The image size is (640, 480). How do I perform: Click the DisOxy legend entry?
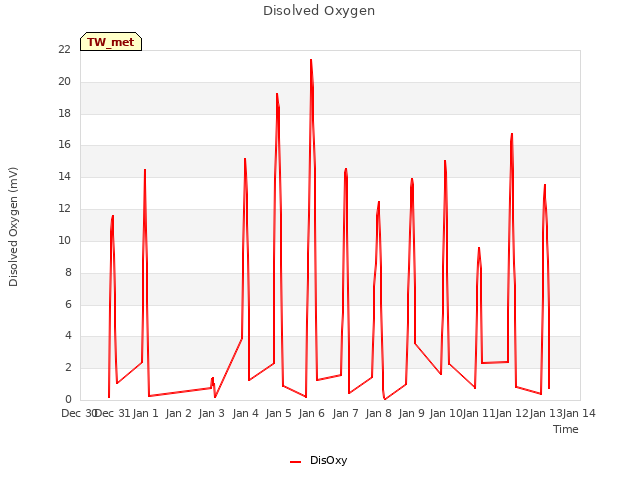318,460
